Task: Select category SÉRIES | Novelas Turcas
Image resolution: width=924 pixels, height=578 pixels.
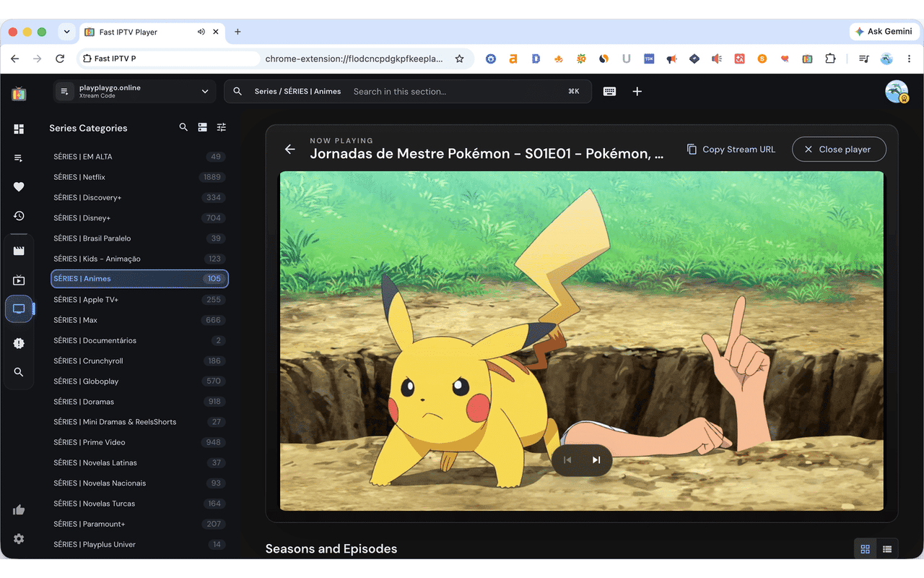Action: pyautogui.click(x=139, y=504)
